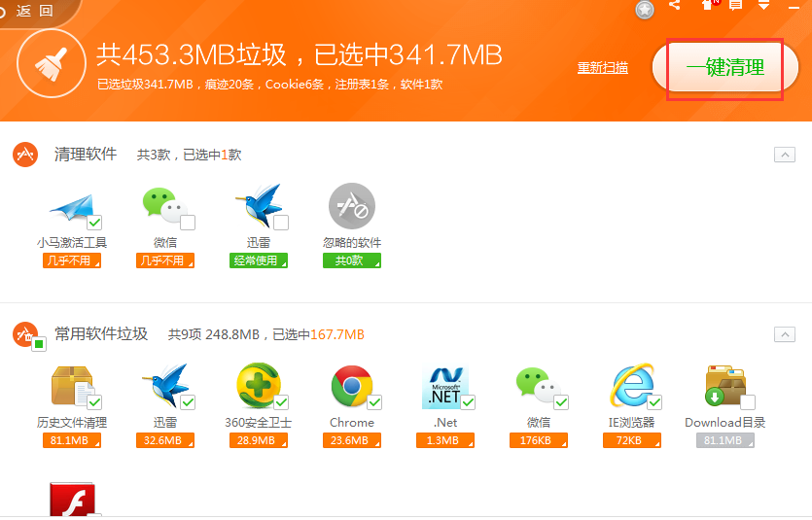812x520 pixels.
Task: Select the 360安全卫士 icon
Action: click(x=259, y=386)
